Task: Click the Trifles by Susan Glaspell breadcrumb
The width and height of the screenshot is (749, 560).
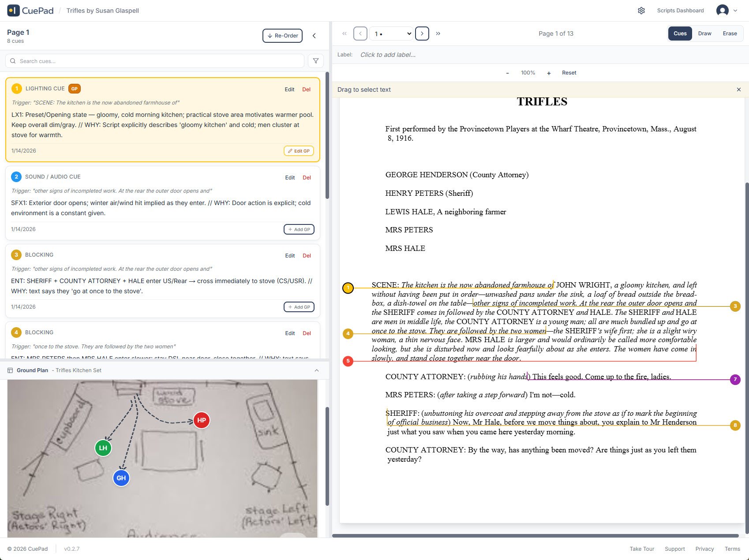Action: coord(102,10)
